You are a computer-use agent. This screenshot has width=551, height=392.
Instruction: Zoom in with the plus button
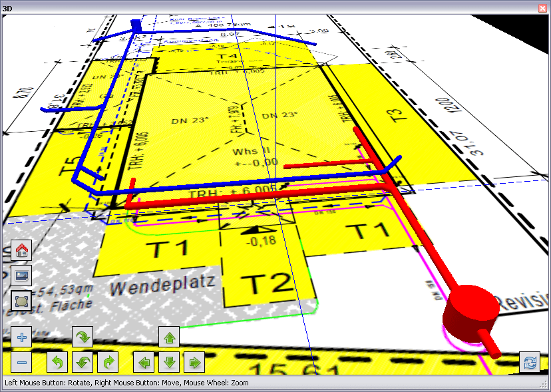coord(21,337)
